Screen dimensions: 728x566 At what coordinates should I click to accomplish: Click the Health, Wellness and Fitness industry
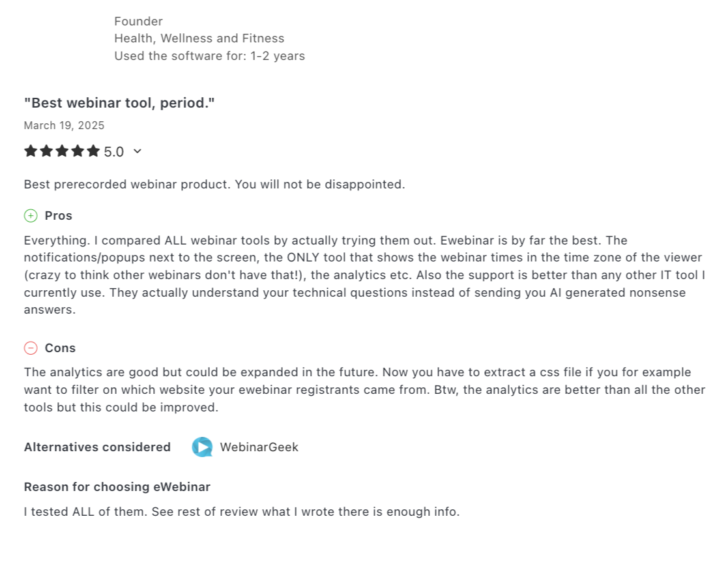point(199,38)
